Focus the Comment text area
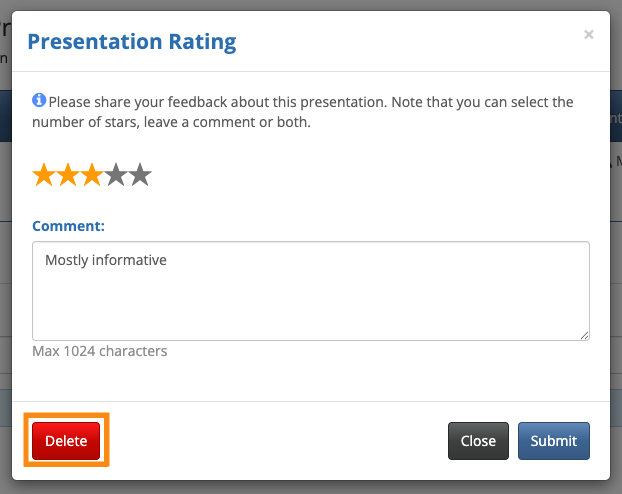The width and height of the screenshot is (622, 494). 310,300
